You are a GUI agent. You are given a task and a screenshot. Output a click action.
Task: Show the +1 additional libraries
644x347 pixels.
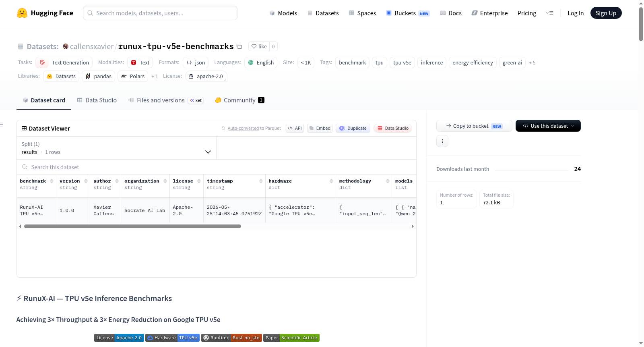pos(155,77)
